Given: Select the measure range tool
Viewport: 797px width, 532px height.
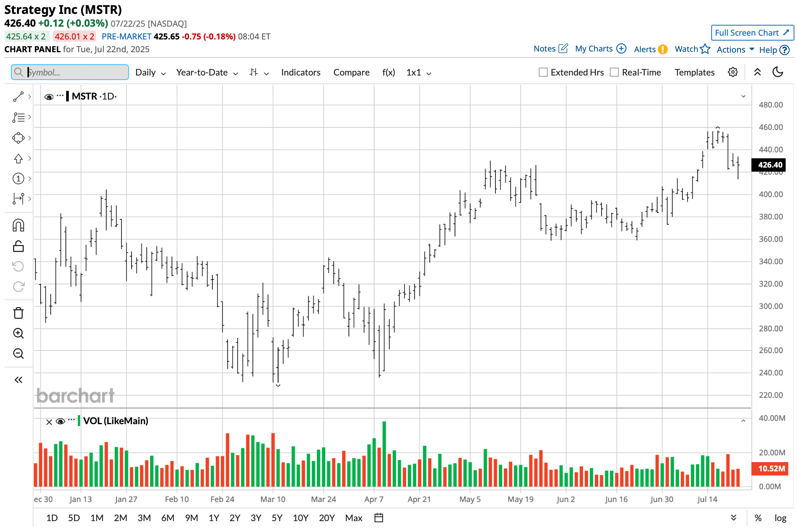Looking at the screenshot, I should click(18, 199).
